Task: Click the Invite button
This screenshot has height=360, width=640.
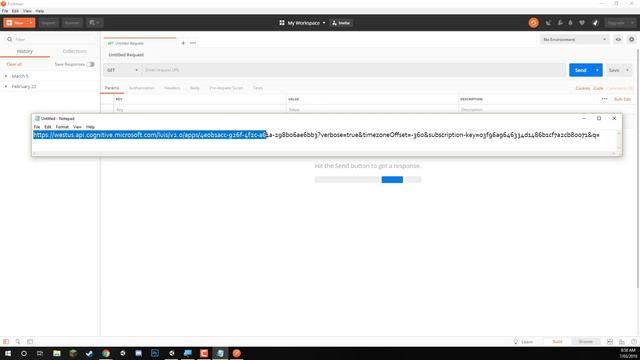Action: click(341, 23)
